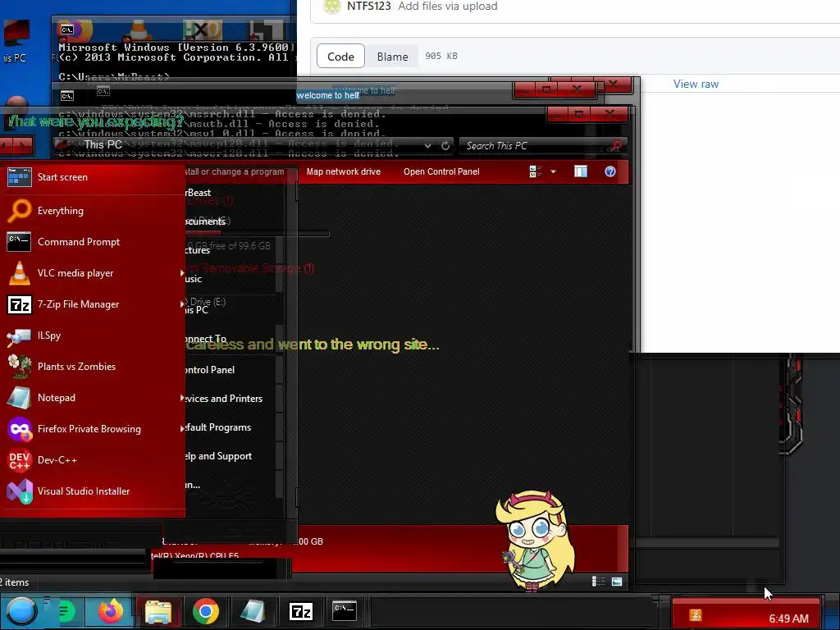Click the 6:49 AM taskbar clock
The width and height of the screenshot is (840, 630).
pos(788,619)
